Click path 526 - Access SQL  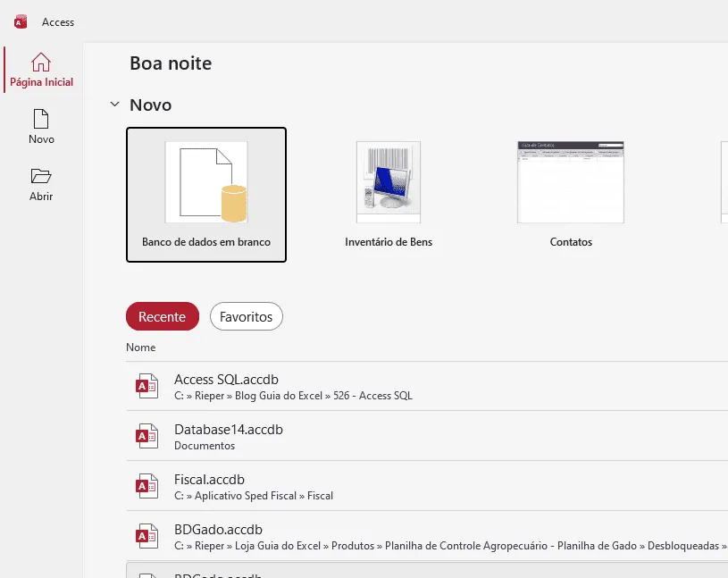pyautogui.click(x=372, y=396)
